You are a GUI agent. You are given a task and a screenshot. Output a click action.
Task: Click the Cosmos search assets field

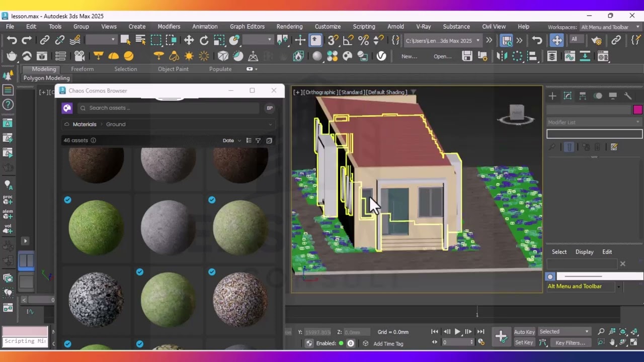click(168, 108)
